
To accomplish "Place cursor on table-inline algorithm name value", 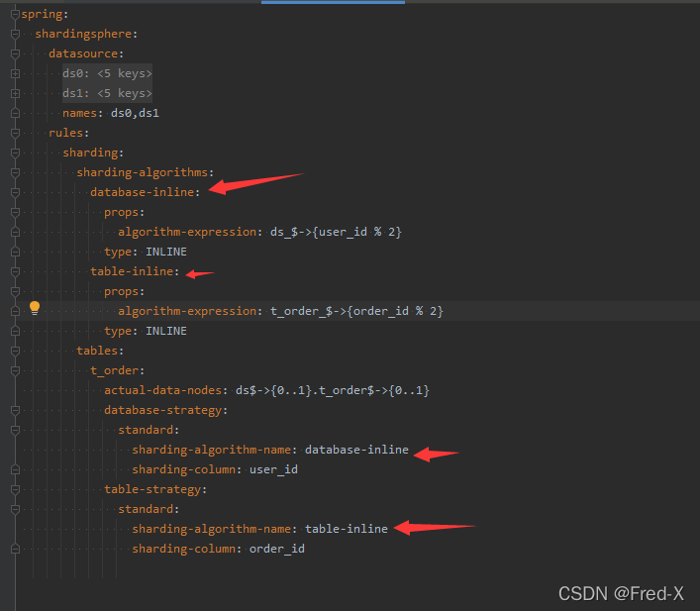I will click(x=347, y=529).
